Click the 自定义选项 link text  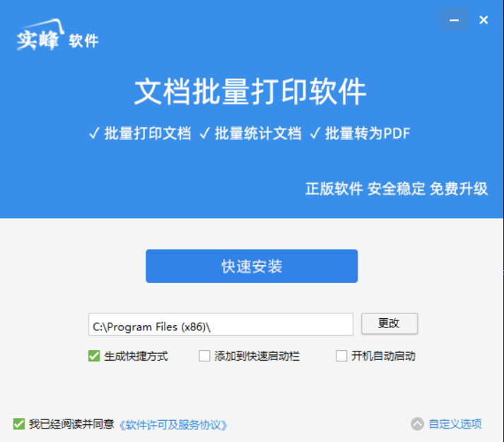coord(455,424)
